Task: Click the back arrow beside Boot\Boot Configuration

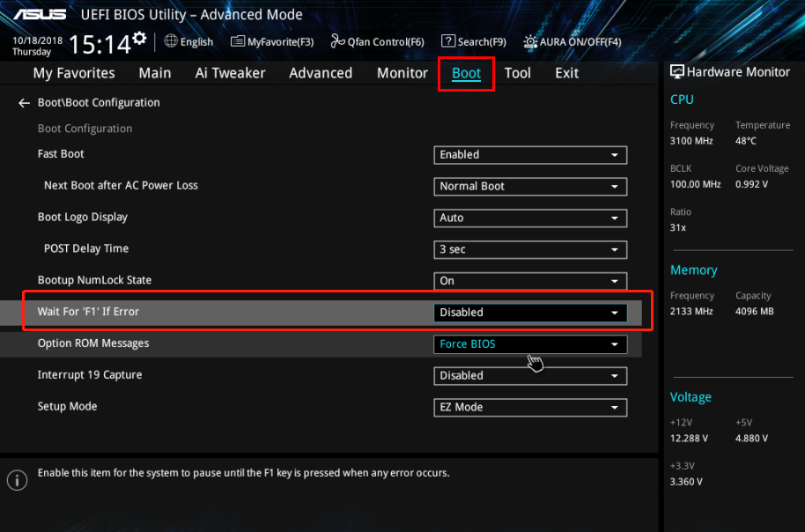Action: [24, 103]
